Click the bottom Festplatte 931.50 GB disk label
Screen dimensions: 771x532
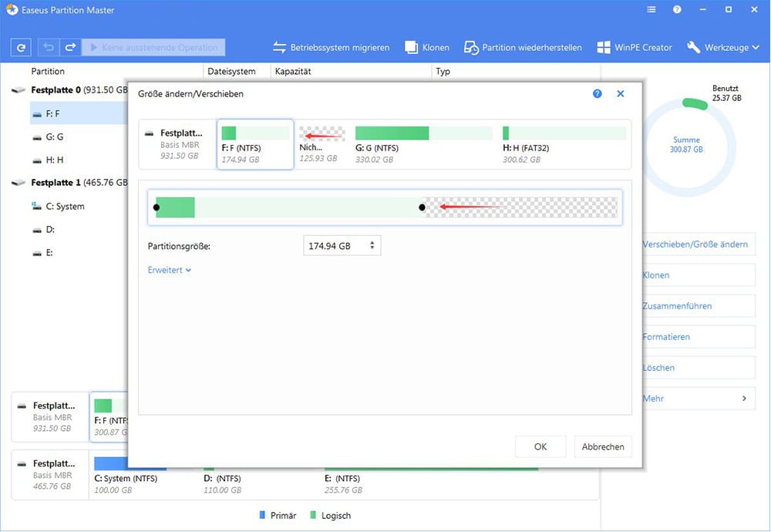coord(50,417)
